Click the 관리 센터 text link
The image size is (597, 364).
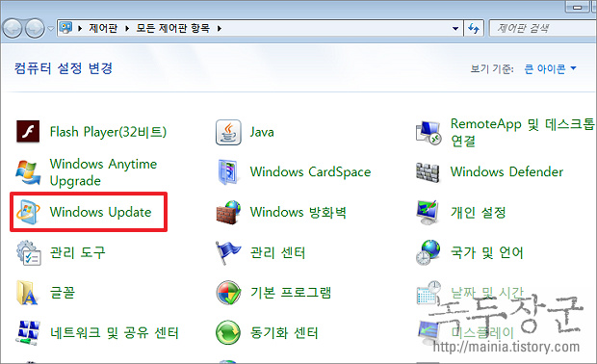277,252
